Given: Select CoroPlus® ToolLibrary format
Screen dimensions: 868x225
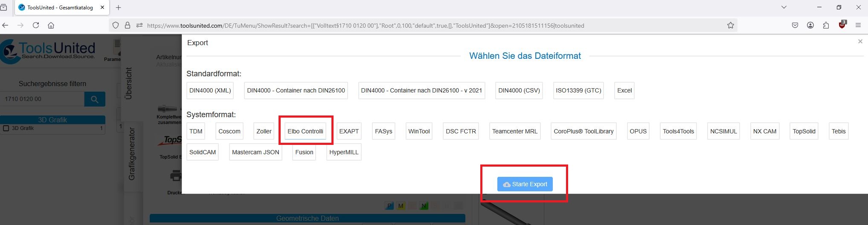Looking at the screenshot, I should click(x=584, y=131).
